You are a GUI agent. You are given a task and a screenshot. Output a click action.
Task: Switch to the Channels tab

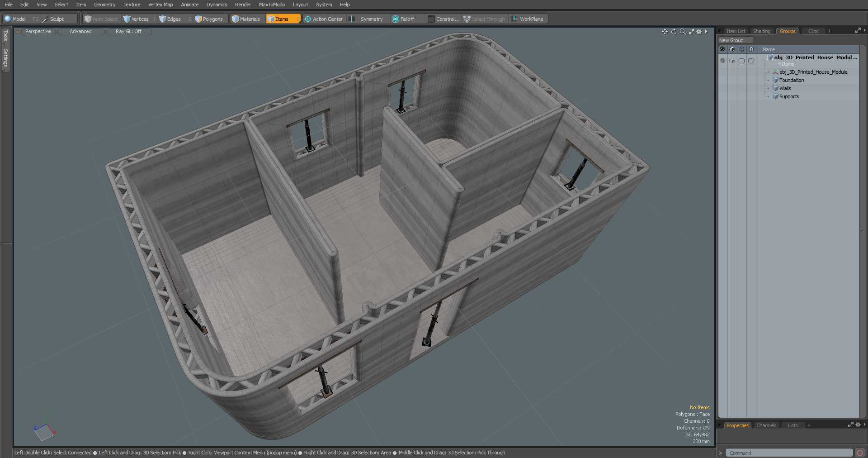pos(766,425)
